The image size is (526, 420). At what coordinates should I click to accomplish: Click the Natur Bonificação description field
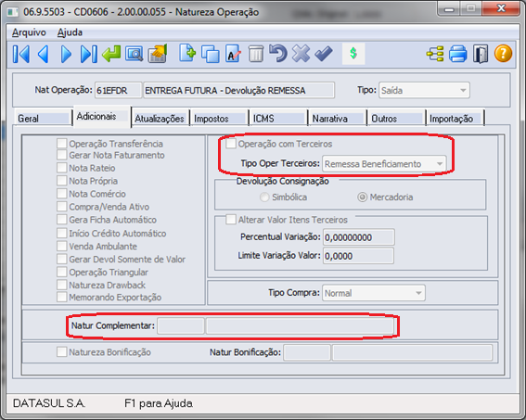click(x=412, y=352)
